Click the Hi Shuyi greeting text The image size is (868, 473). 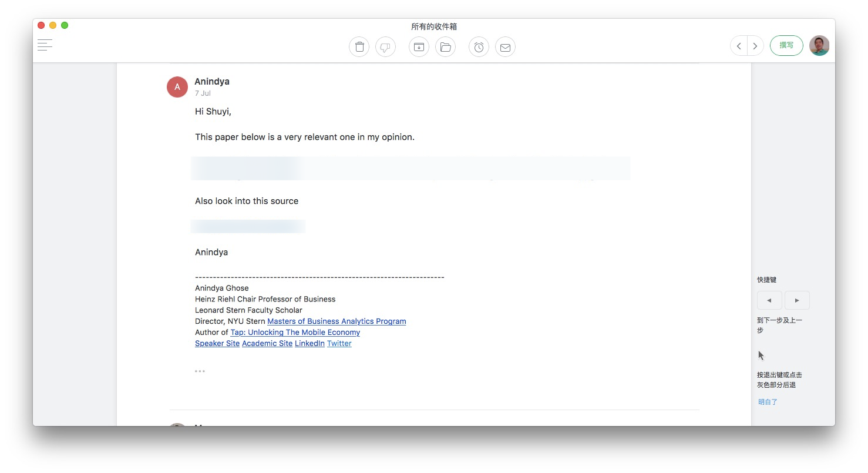[213, 112]
